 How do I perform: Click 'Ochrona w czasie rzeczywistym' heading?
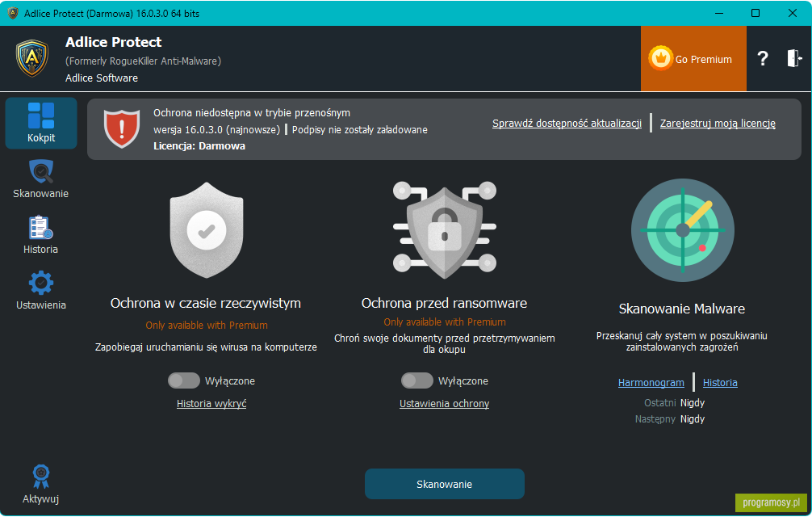pyautogui.click(x=206, y=304)
